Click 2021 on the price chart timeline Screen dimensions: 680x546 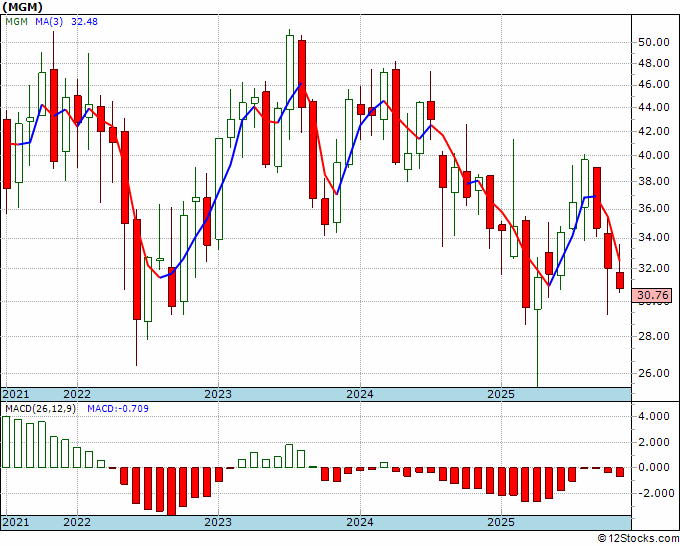click(x=16, y=394)
